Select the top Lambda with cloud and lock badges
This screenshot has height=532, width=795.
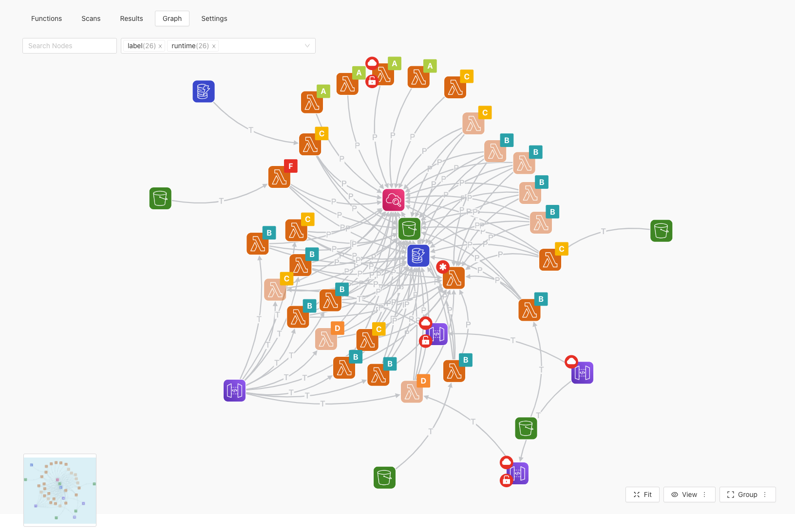tap(383, 74)
